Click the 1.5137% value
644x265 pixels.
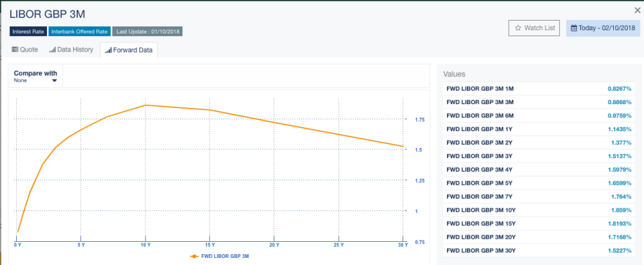620,156
